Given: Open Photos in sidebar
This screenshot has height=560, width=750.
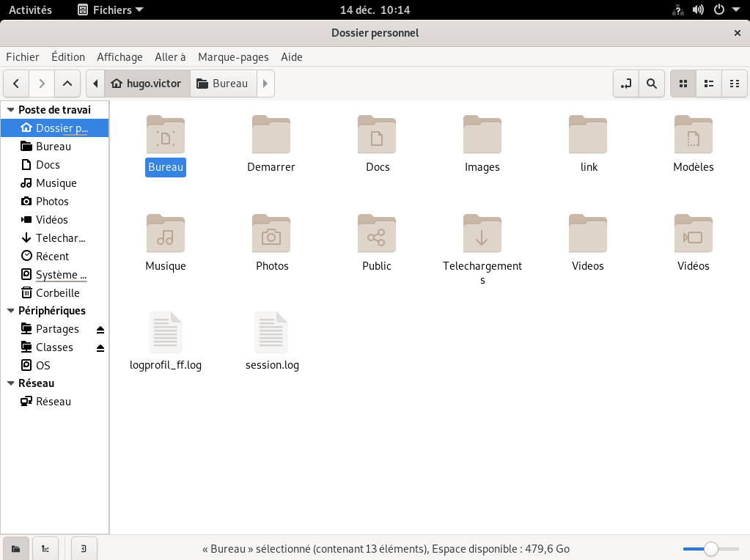Looking at the screenshot, I should point(54,202).
